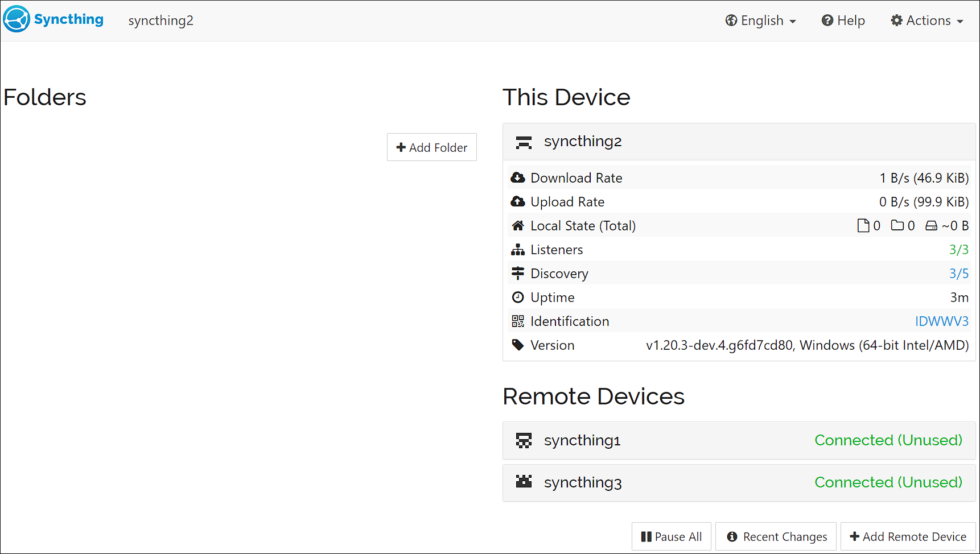
Task: Open the English language dropdown
Action: [761, 20]
